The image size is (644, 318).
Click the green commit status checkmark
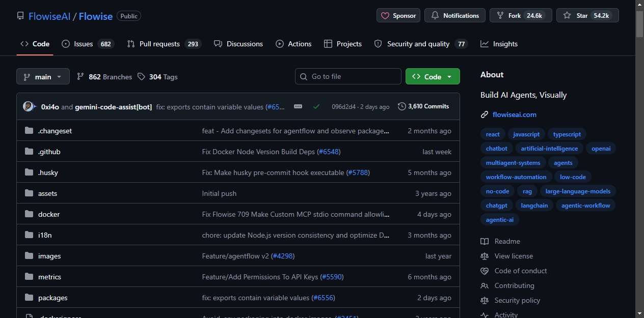316,106
